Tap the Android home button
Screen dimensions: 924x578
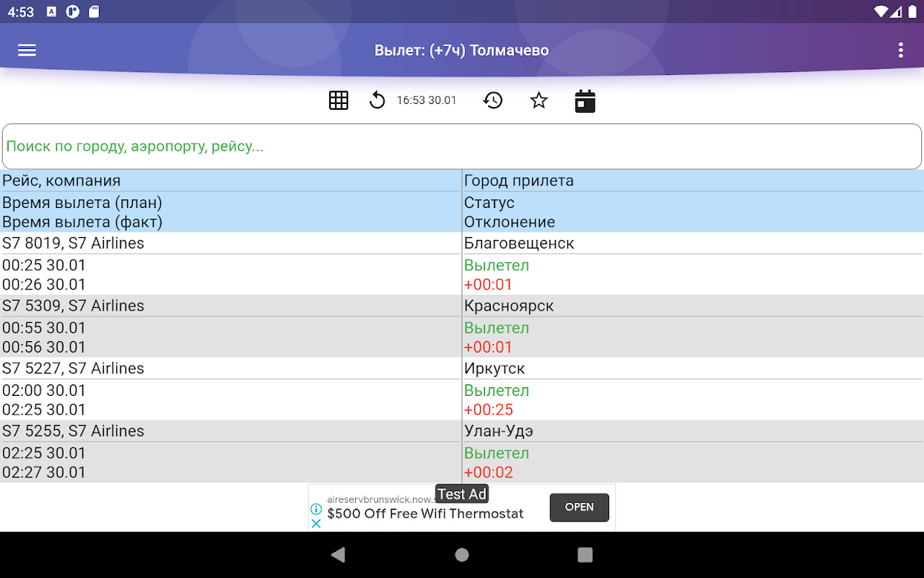pyautogui.click(x=462, y=555)
